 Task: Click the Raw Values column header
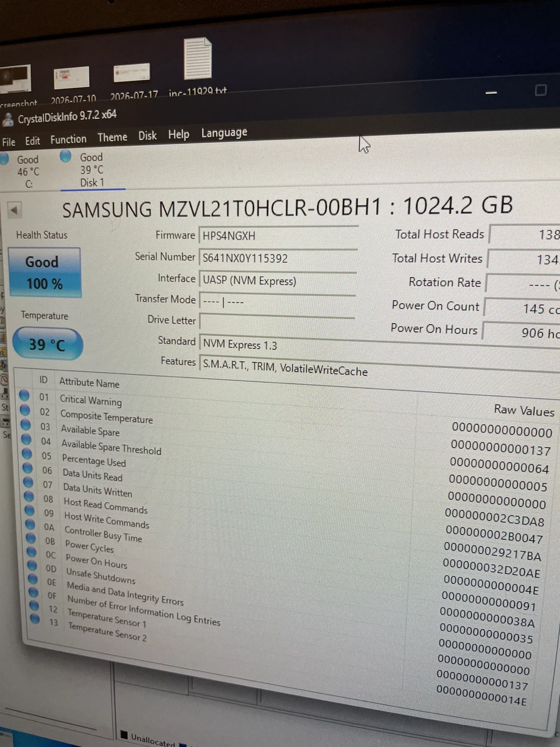pyautogui.click(x=524, y=410)
